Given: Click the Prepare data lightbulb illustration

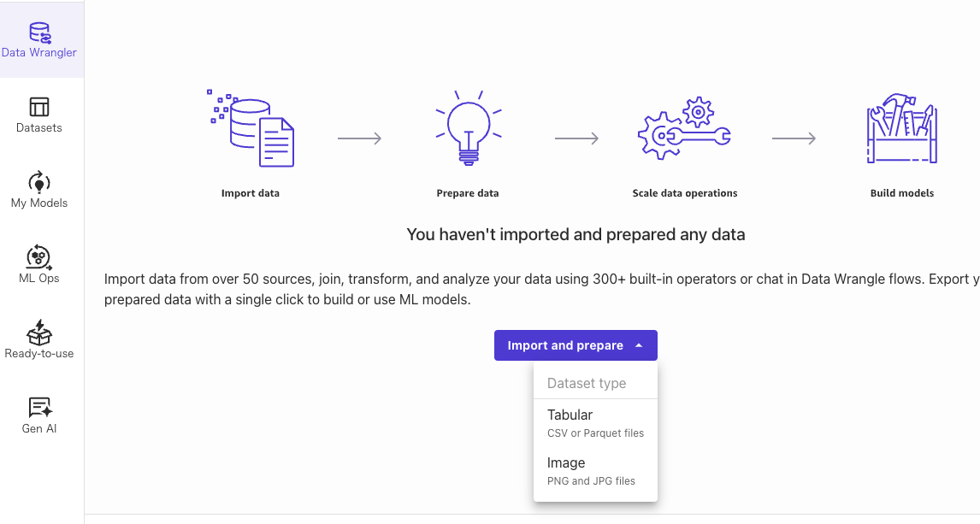Looking at the screenshot, I should pyautogui.click(x=468, y=128).
